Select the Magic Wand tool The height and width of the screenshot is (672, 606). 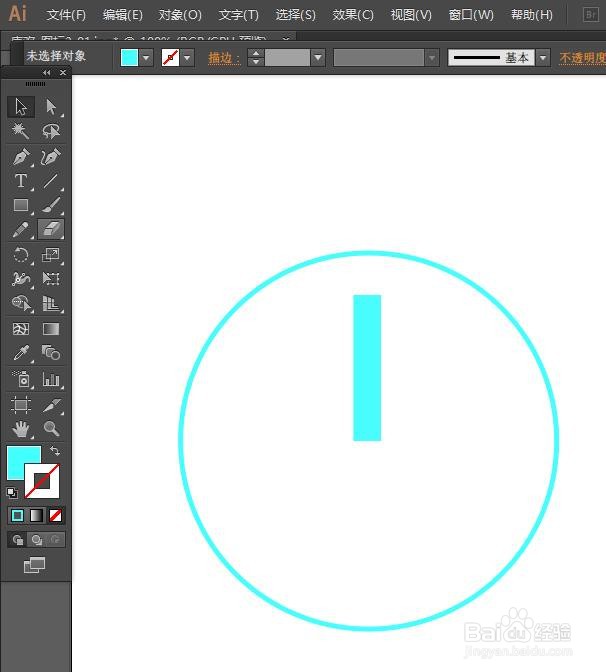coord(21,131)
